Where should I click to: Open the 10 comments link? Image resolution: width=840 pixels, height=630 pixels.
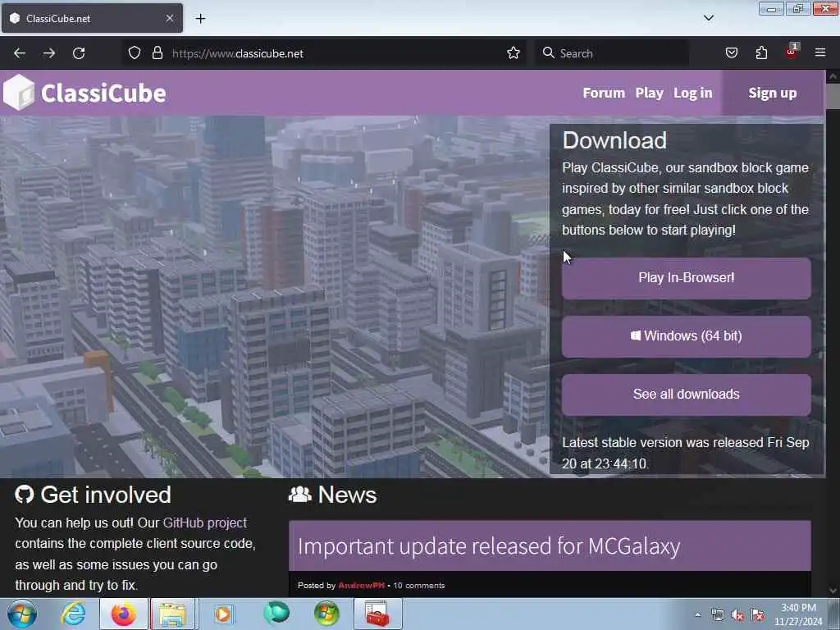419,586
